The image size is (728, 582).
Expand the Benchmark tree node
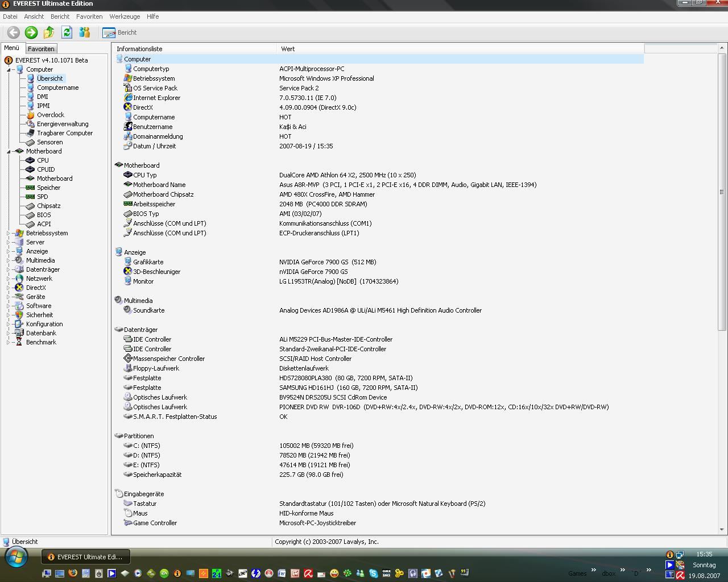coord(9,342)
